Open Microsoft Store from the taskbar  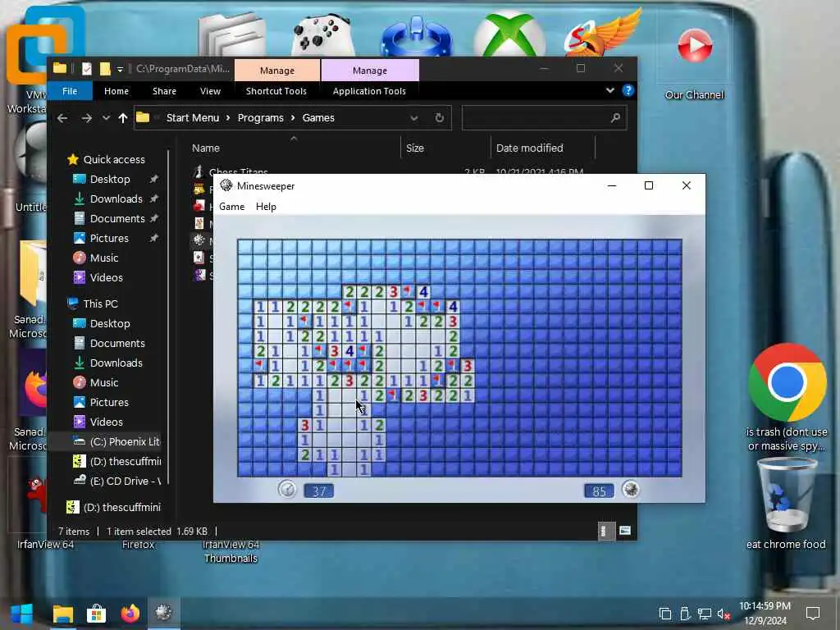tap(97, 614)
